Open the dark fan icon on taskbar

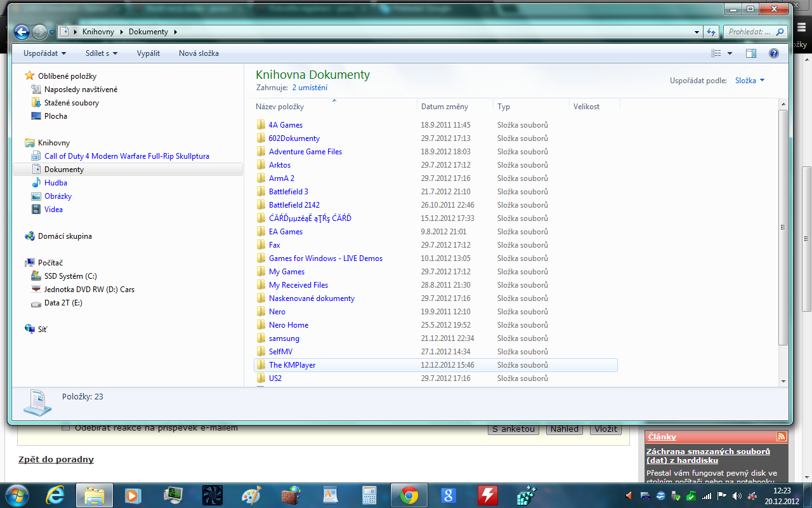click(212, 495)
